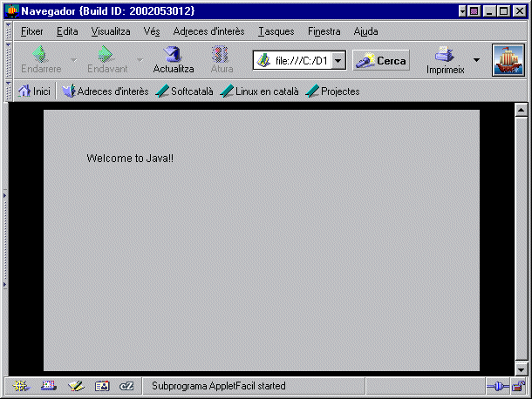Open the Softcatalà bookmark
The width and height of the screenshot is (532, 399).
(x=184, y=91)
